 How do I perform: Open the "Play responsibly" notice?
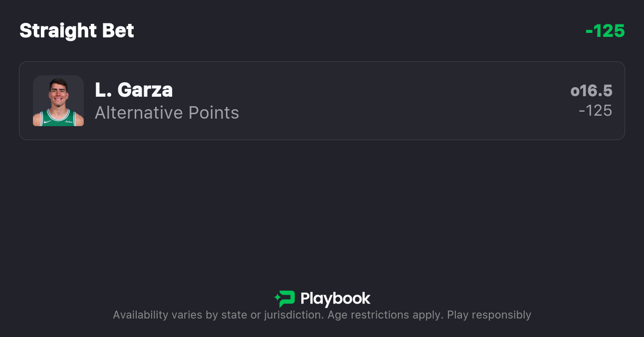pyautogui.click(x=489, y=315)
